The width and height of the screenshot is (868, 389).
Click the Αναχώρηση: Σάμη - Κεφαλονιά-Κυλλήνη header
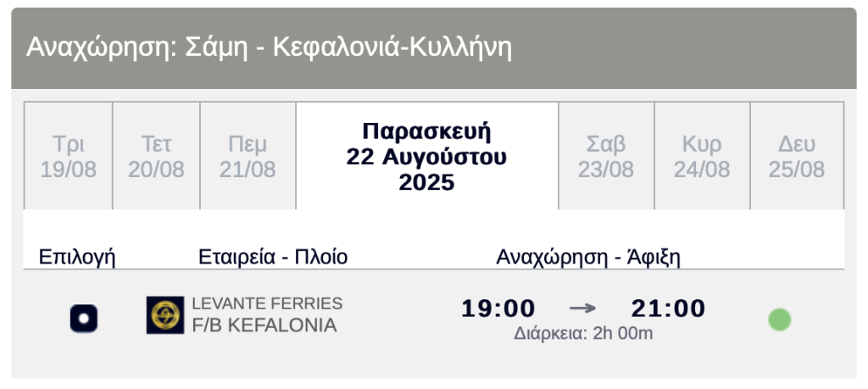pyautogui.click(x=269, y=47)
